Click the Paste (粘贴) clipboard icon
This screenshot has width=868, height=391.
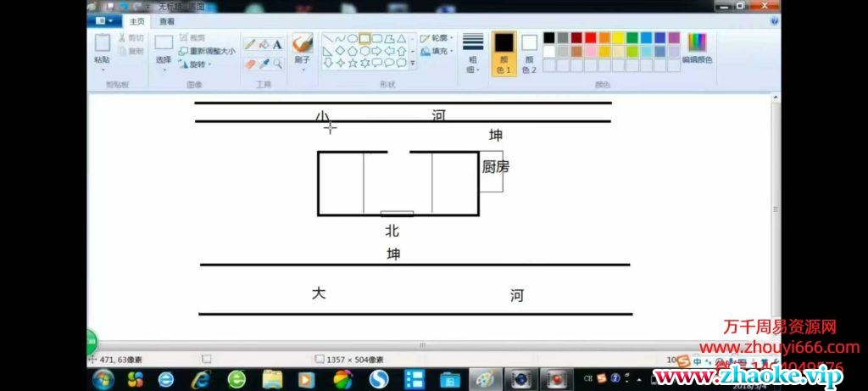(x=103, y=47)
